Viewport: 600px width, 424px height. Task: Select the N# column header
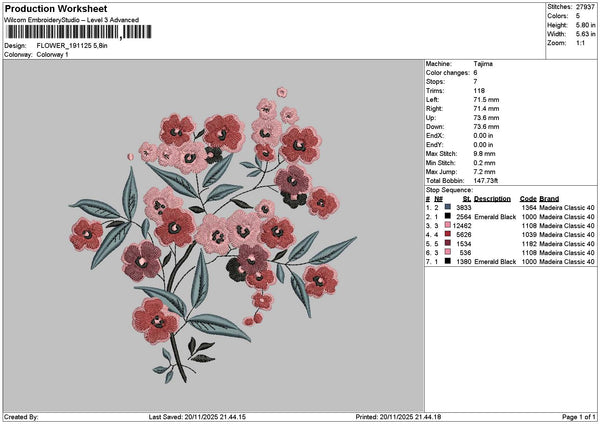438,199
